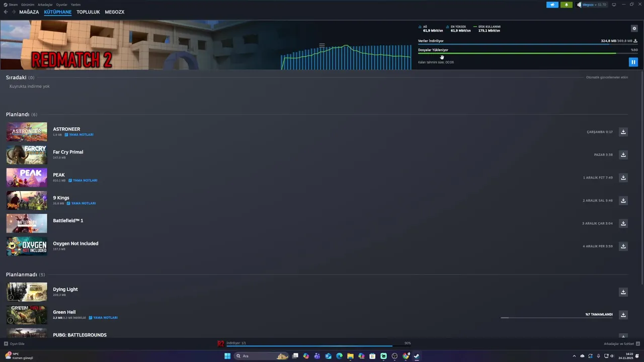
Task: Download 9 Kings update now
Action: (x=623, y=201)
